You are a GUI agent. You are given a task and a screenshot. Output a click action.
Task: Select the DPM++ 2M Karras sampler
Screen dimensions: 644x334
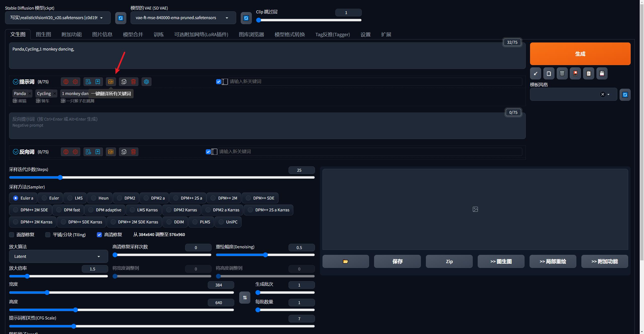16,222
